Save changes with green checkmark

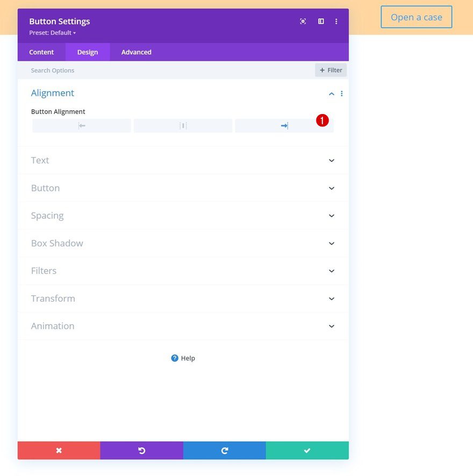click(x=307, y=451)
